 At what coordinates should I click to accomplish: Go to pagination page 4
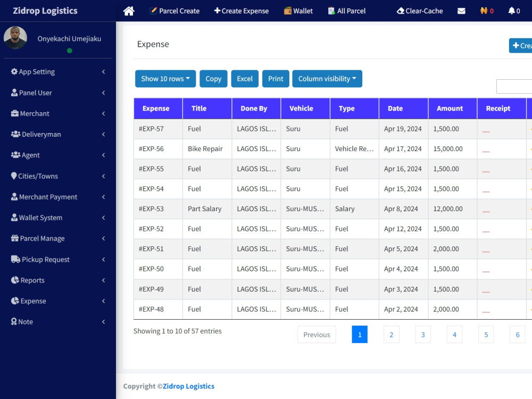coord(454,335)
